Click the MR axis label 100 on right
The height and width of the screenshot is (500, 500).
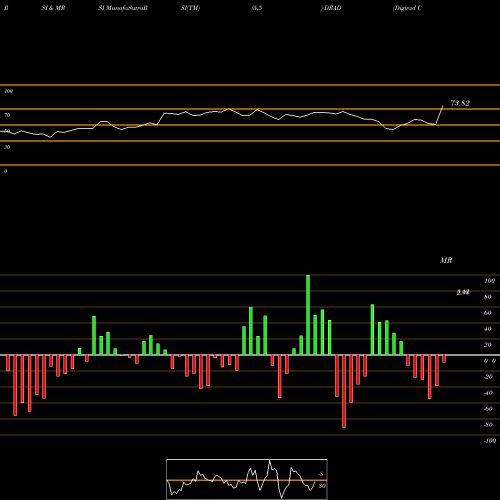[489, 281]
